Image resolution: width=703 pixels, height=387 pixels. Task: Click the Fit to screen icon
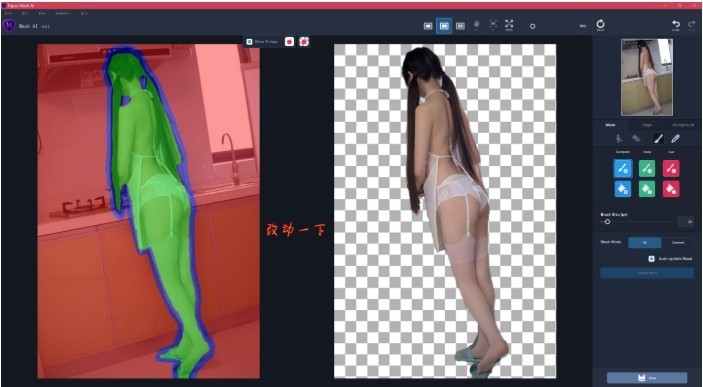(493, 25)
